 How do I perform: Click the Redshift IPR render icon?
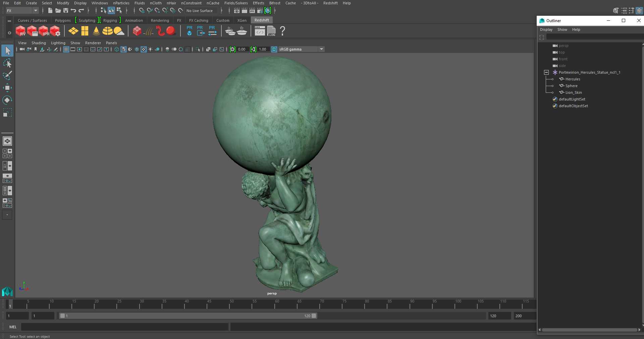[44, 31]
